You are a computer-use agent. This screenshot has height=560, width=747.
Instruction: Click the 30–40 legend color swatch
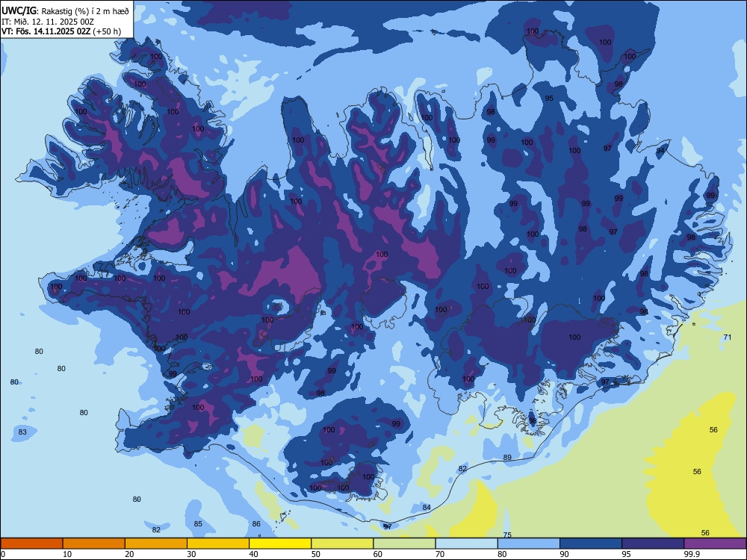(x=218, y=544)
